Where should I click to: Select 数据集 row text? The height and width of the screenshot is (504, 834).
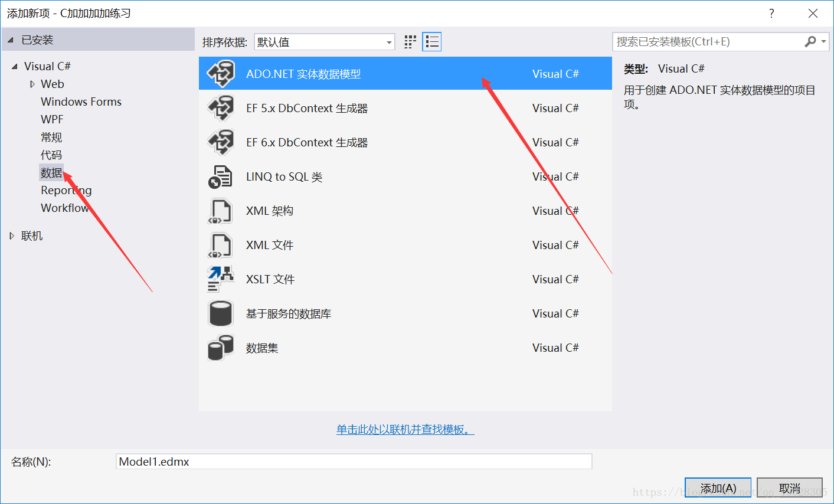click(x=262, y=348)
